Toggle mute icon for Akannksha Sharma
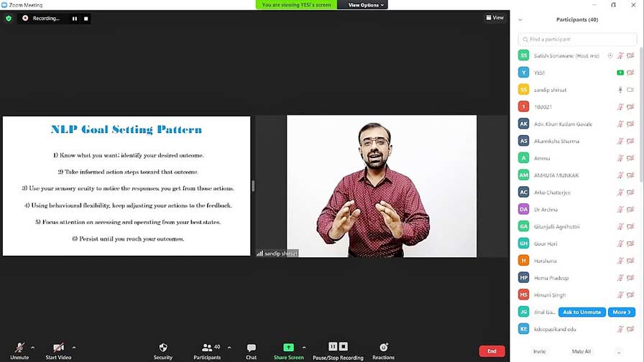644x362 pixels. [620, 141]
